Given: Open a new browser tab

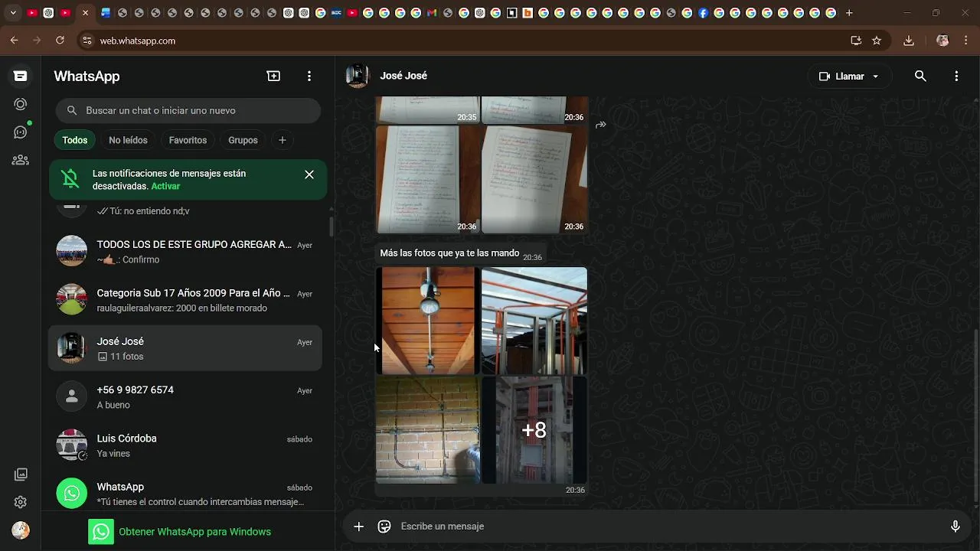Looking at the screenshot, I should (849, 13).
